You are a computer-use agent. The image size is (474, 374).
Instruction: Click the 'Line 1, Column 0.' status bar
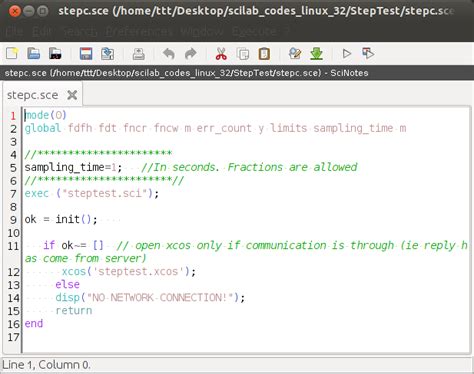(46, 365)
